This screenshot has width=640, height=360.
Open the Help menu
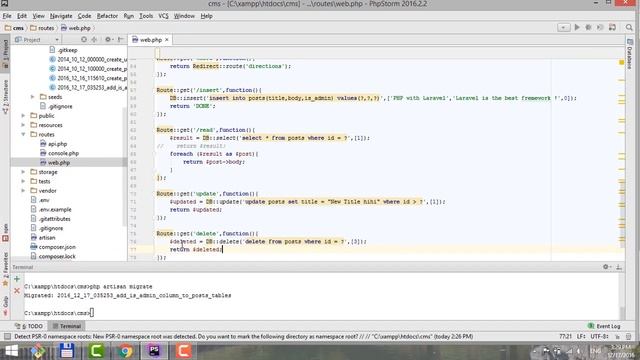[207, 16]
